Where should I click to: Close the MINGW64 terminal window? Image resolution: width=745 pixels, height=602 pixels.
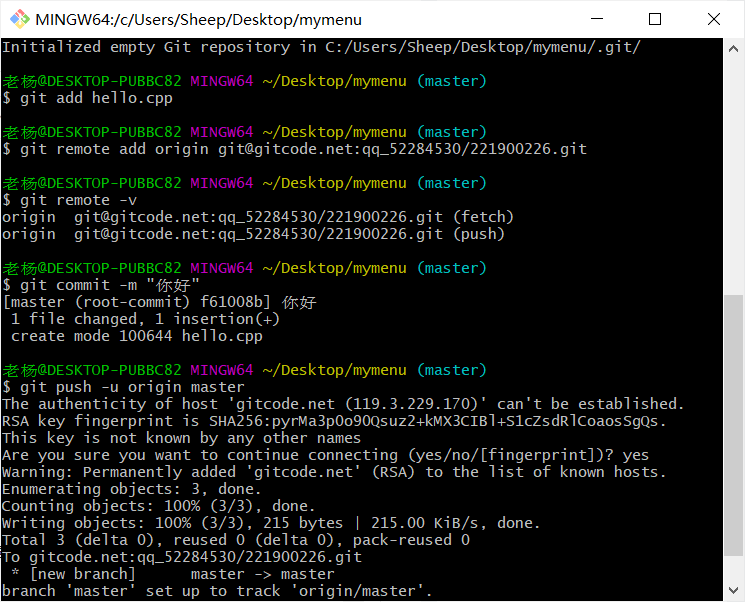(714, 19)
